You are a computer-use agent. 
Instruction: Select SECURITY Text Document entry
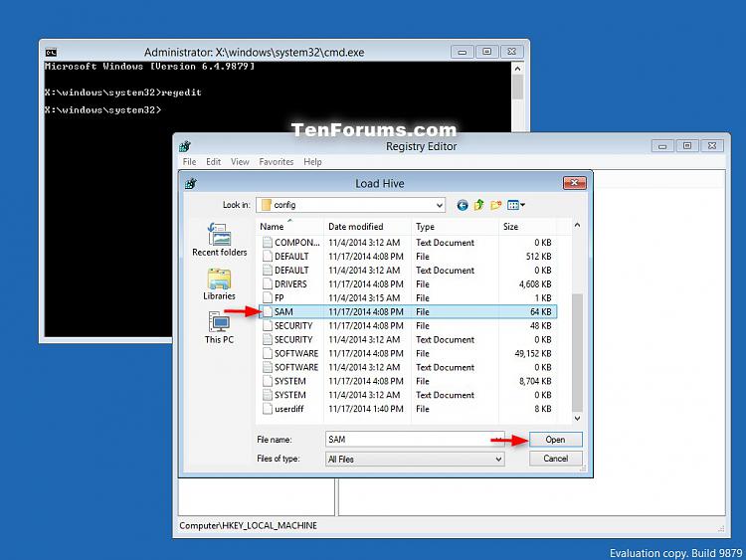408,340
